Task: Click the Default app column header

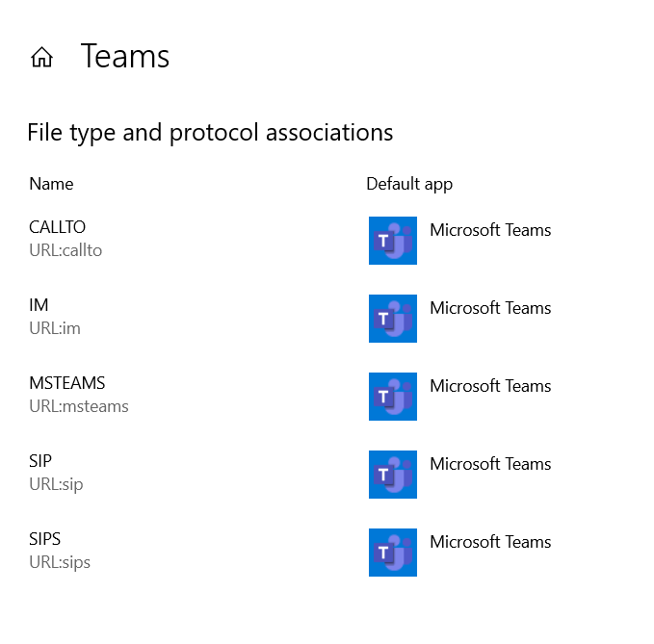Action: click(x=409, y=185)
